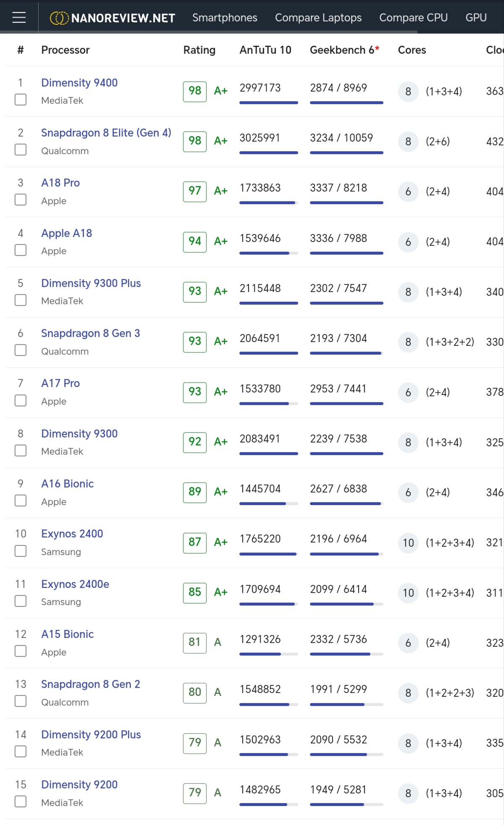Check Dimensity 9200 Plus checkbox
Screen dimensions: 504x825
point(21,751)
